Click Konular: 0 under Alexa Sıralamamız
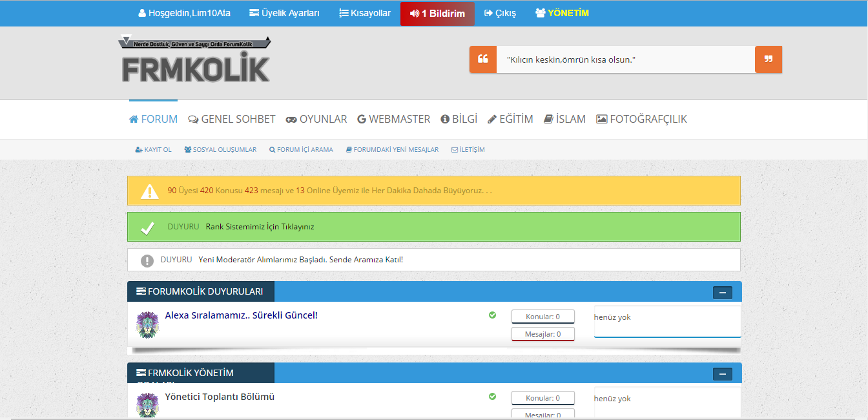 (543, 317)
